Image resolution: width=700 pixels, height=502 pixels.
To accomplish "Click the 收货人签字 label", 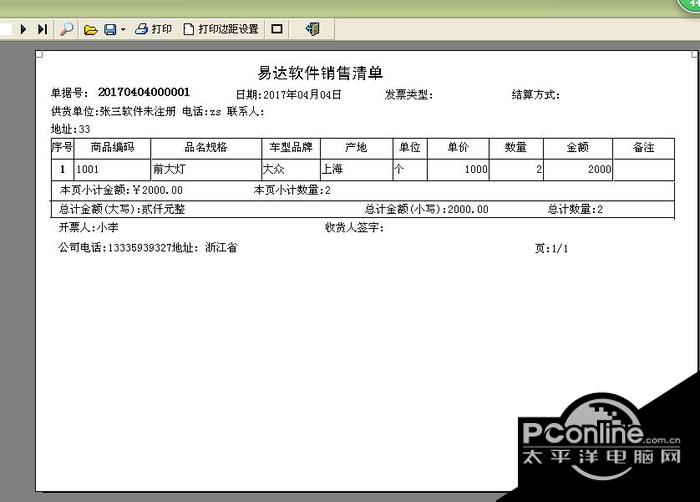I will tap(354, 227).
